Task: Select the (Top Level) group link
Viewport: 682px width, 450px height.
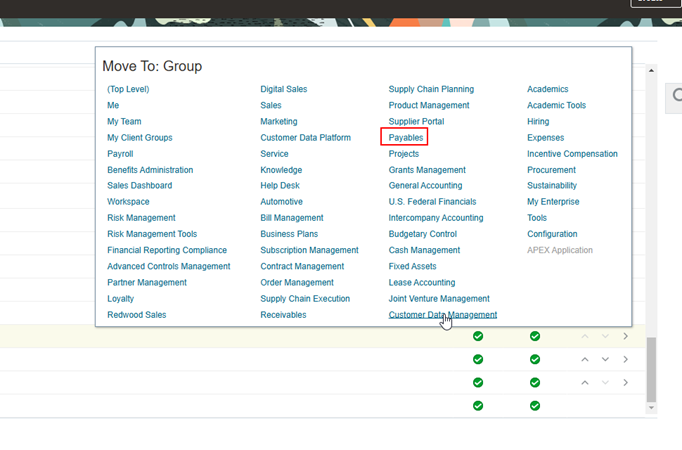Action: click(x=128, y=89)
